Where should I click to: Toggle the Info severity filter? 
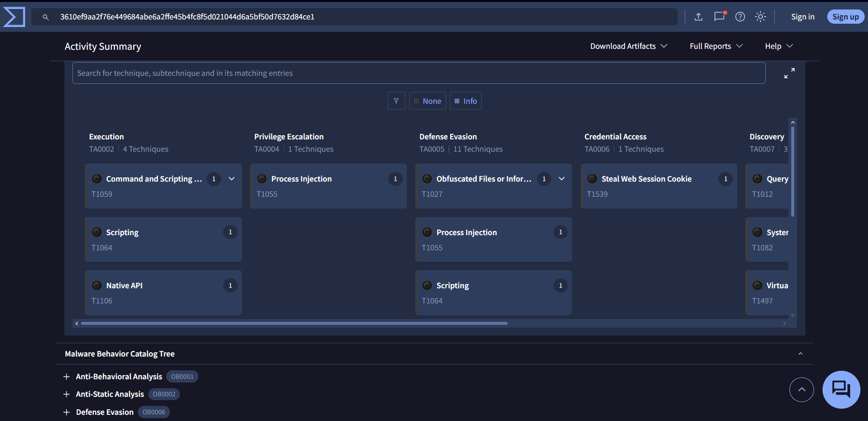[x=465, y=101]
